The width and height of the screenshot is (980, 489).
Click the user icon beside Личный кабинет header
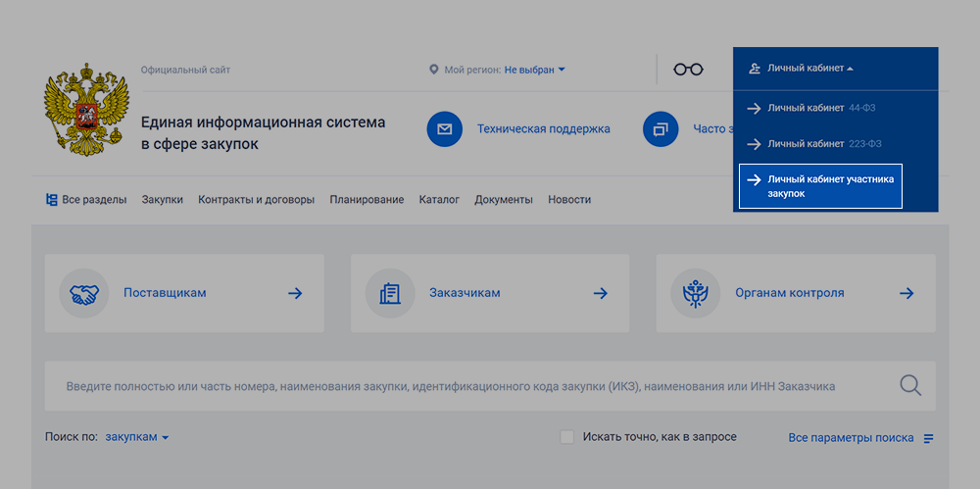[755, 69]
